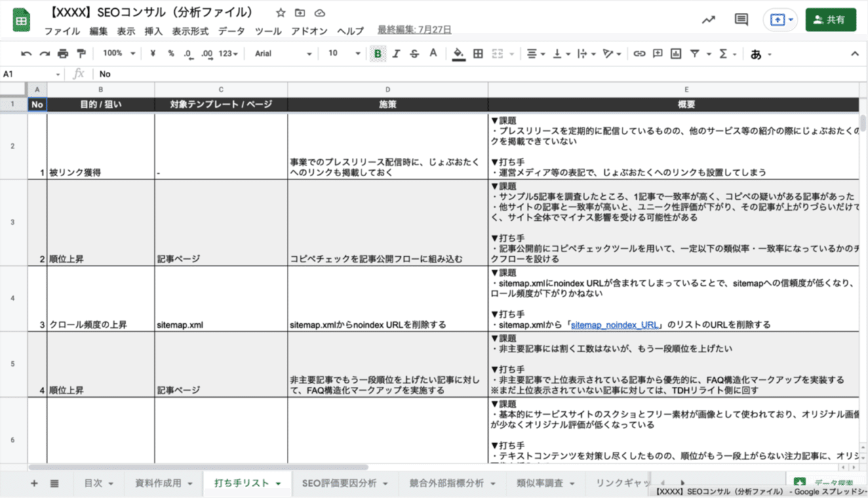Open the present button dropdown arrow
Image resolution: width=868 pixels, height=498 pixels.
point(791,20)
